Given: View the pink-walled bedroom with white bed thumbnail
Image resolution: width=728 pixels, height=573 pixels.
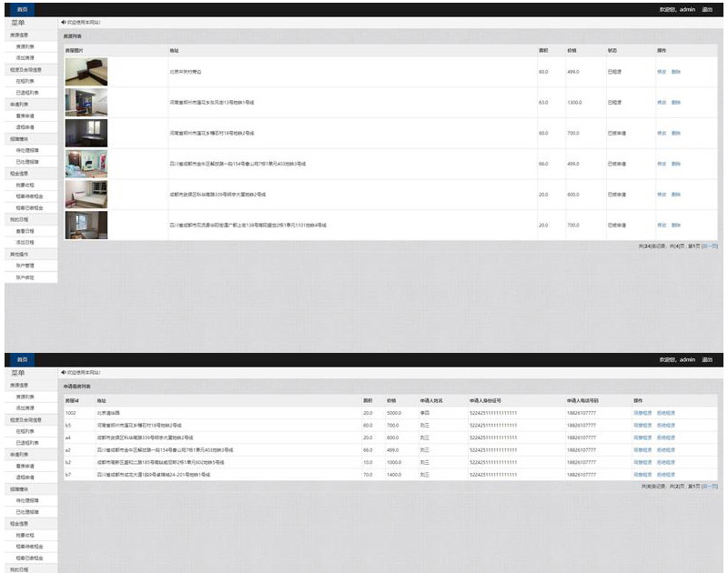Looking at the screenshot, I should coord(86,195).
